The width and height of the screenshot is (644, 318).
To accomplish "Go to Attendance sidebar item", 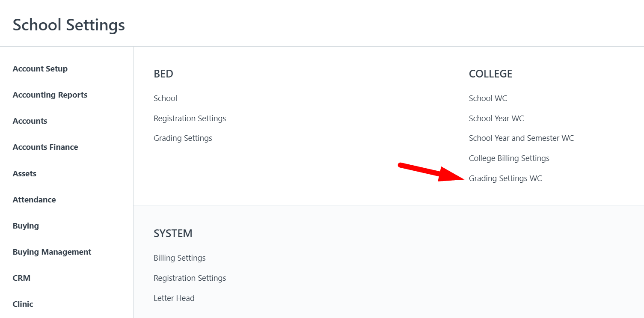I will pos(34,199).
